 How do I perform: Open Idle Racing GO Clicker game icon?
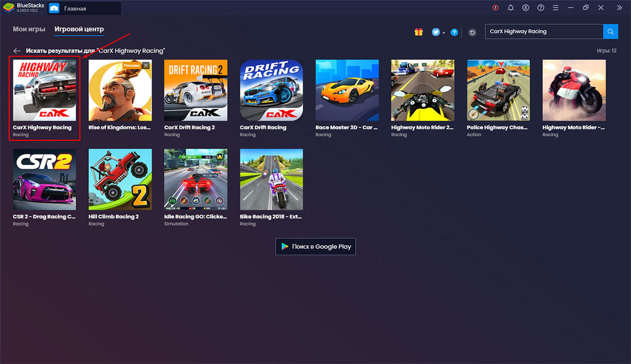(x=195, y=179)
